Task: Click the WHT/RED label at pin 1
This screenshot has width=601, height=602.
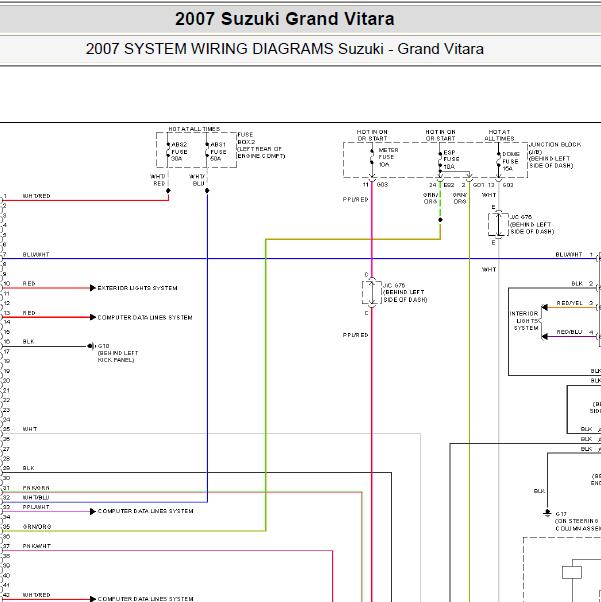Action: pyautogui.click(x=36, y=196)
